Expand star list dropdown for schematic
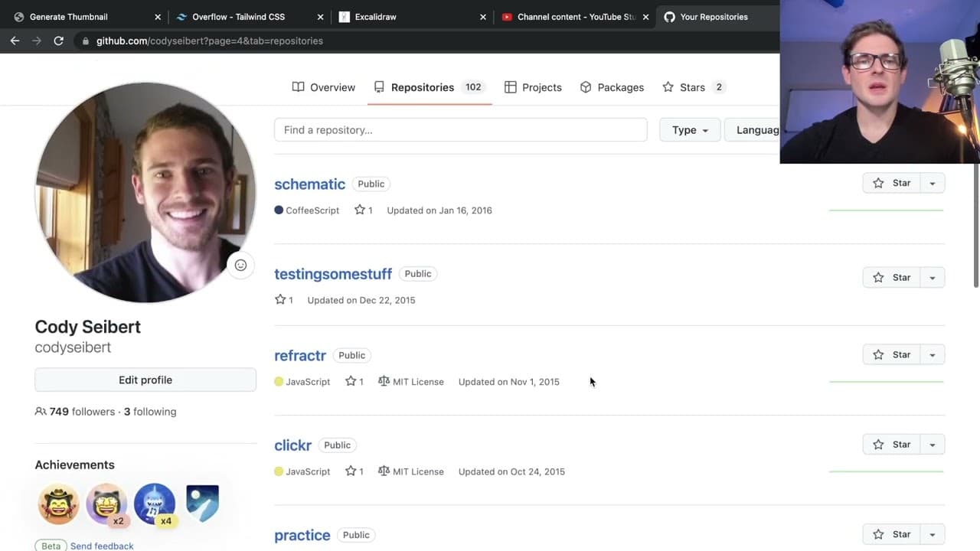Viewport: 980px width, 551px height. tap(932, 183)
